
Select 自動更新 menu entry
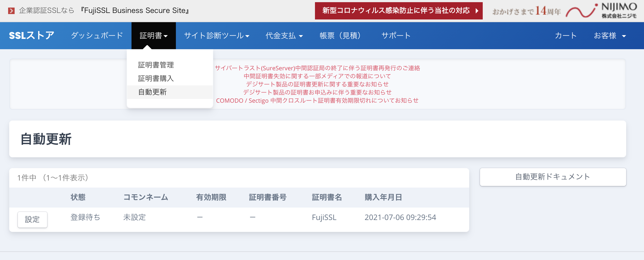tap(152, 92)
